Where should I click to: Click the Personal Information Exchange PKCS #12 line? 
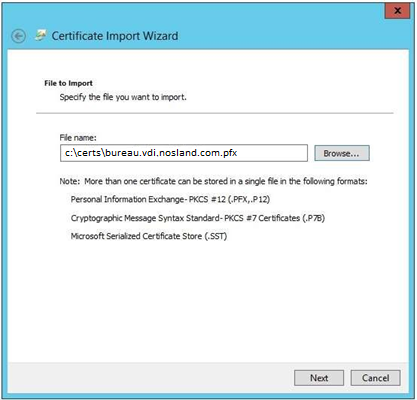170,199
